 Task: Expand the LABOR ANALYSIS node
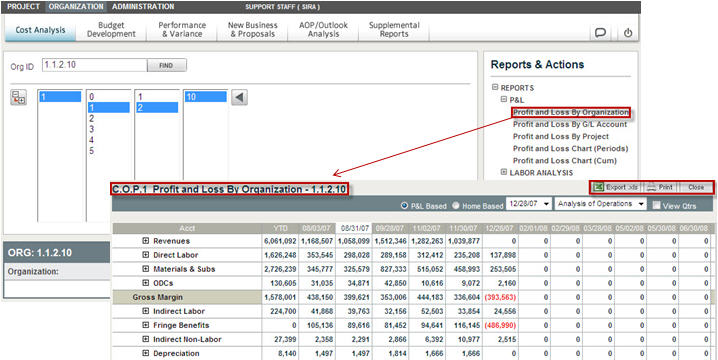point(504,172)
